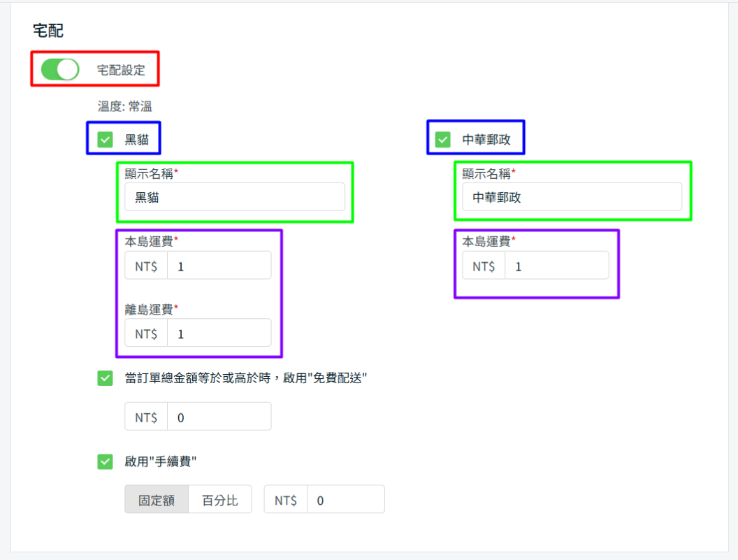Click the 本島運費 input under 黑貓
Viewport: 738px width, 560px height.
tap(219, 266)
